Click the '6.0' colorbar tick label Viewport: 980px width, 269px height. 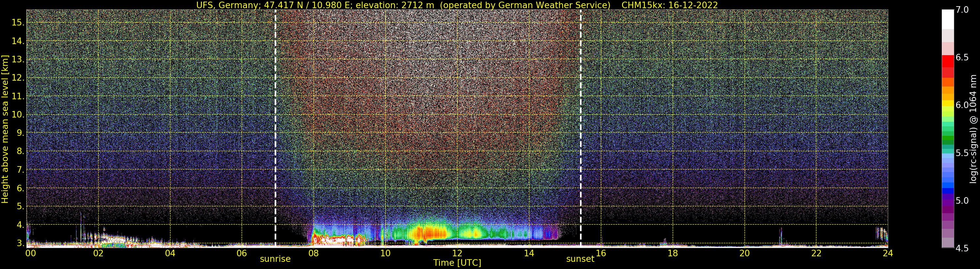(962, 105)
